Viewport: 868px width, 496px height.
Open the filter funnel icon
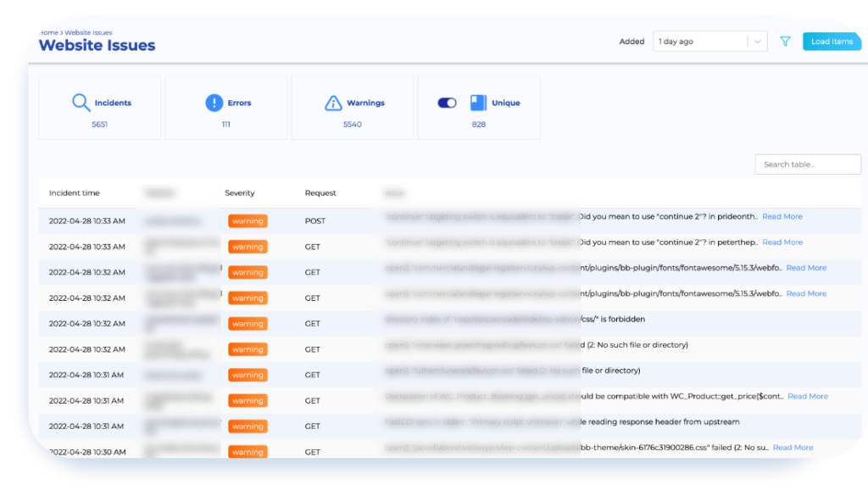[x=784, y=41]
